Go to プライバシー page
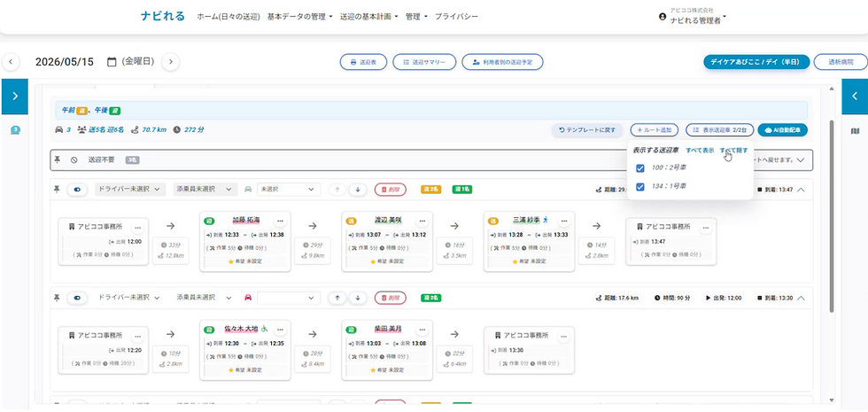The image size is (868, 412). click(x=457, y=17)
